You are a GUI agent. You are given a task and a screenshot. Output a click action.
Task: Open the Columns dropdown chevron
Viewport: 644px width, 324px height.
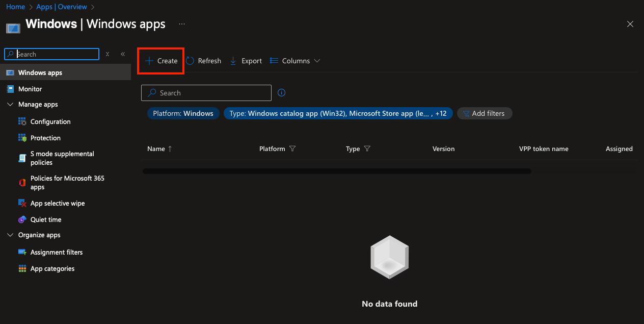(317, 61)
